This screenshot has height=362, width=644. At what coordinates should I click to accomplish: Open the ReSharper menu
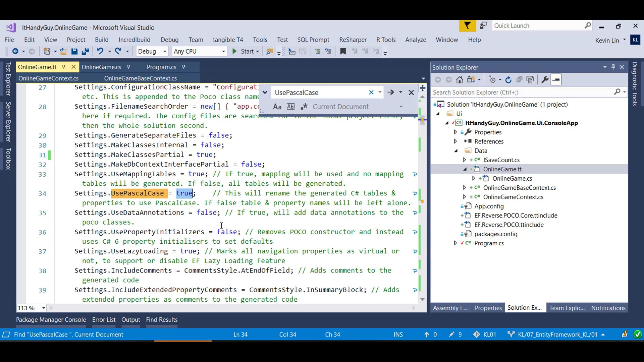point(353,40)
